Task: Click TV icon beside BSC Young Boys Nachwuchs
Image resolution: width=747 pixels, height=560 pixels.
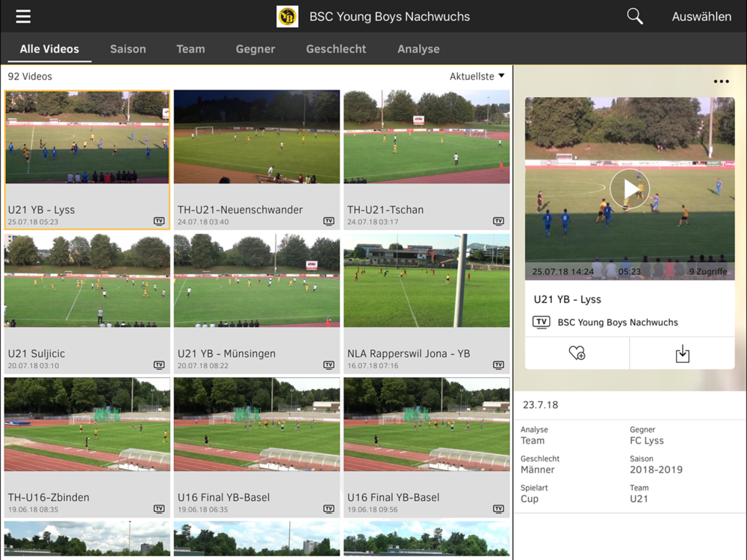Action: 541,323
